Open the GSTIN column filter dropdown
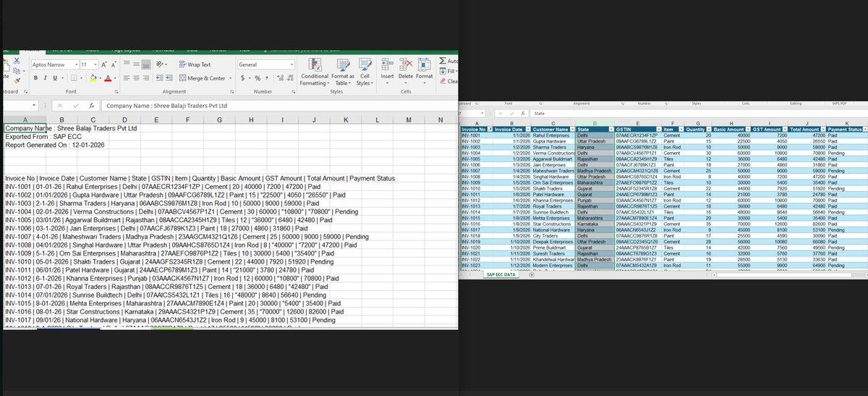Screen dimensions: 868x396 (x=659, y=130)
